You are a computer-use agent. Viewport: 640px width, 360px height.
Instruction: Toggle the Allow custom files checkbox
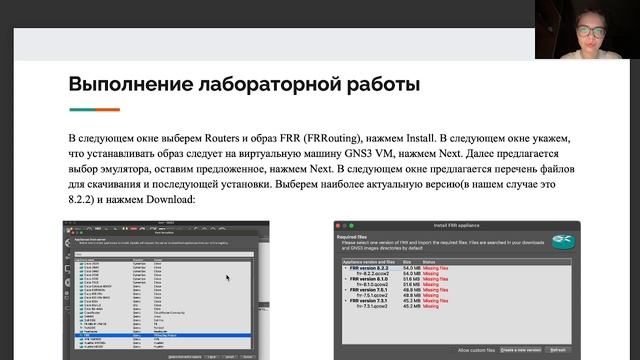pyautogui.click(x=476, y=350)
